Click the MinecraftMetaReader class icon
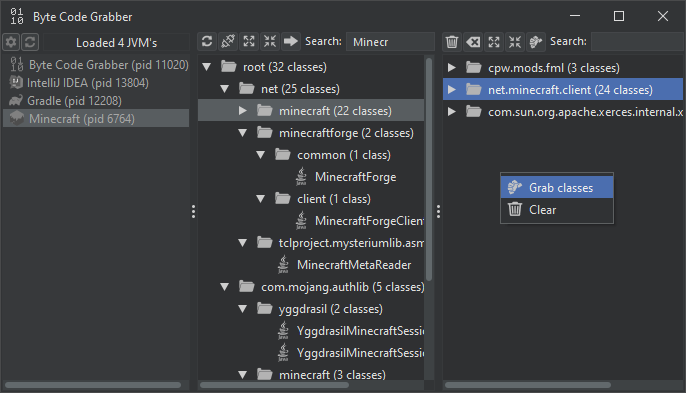The width and height of the screenshot is (686, 393). [x=283, y=265]
